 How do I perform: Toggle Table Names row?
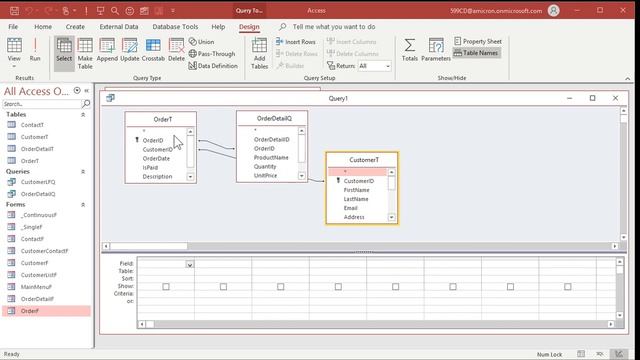tap(476, 53)
